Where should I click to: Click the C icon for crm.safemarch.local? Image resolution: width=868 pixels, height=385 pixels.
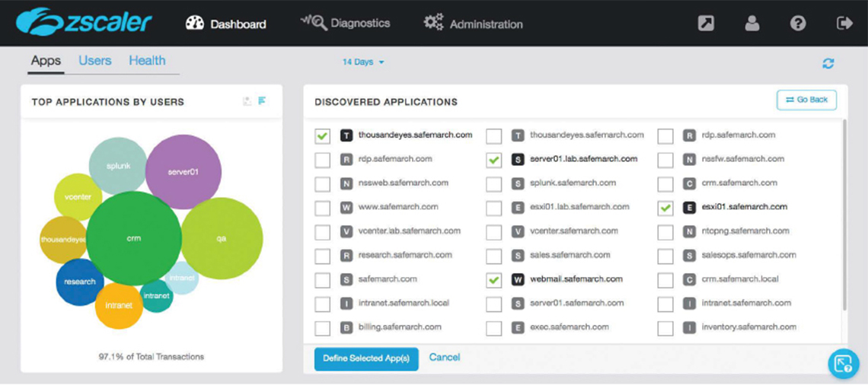[689, 279]
